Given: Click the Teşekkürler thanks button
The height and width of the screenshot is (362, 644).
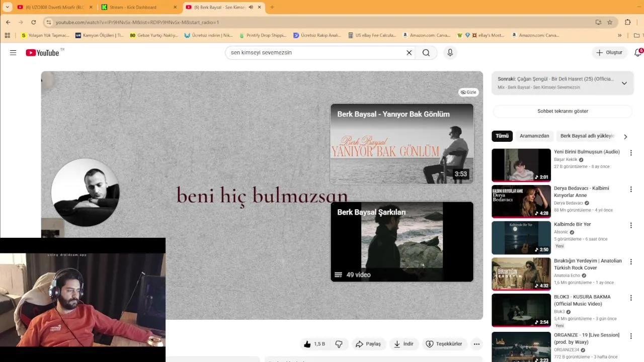Looking at the screenshot, I should tap(444, 344).
